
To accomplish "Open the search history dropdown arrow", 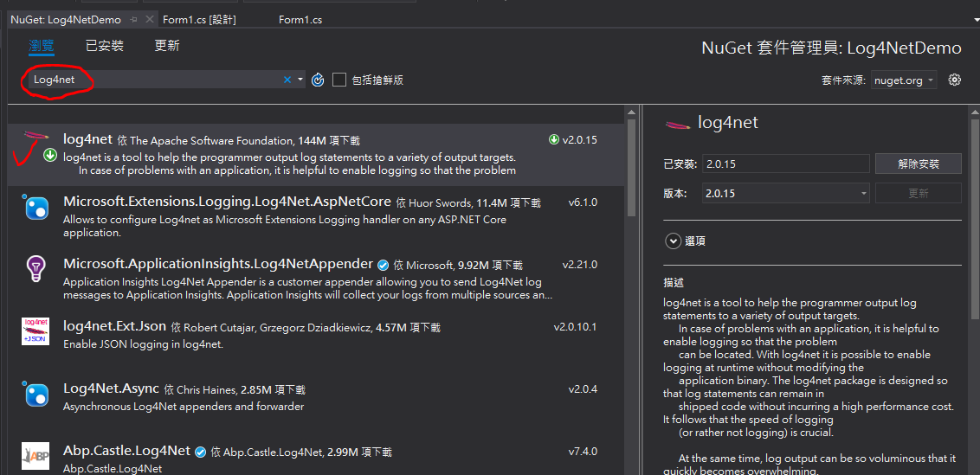I will coord(300,80).
